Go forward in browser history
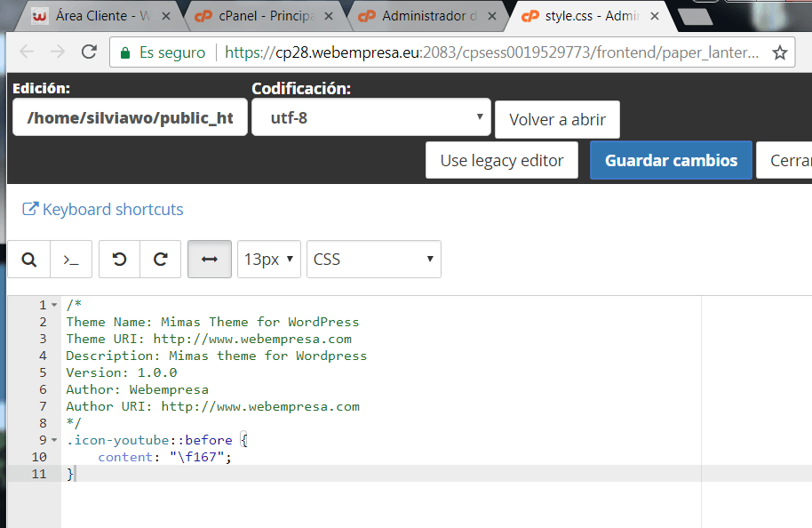 click(x=58, y=52)
